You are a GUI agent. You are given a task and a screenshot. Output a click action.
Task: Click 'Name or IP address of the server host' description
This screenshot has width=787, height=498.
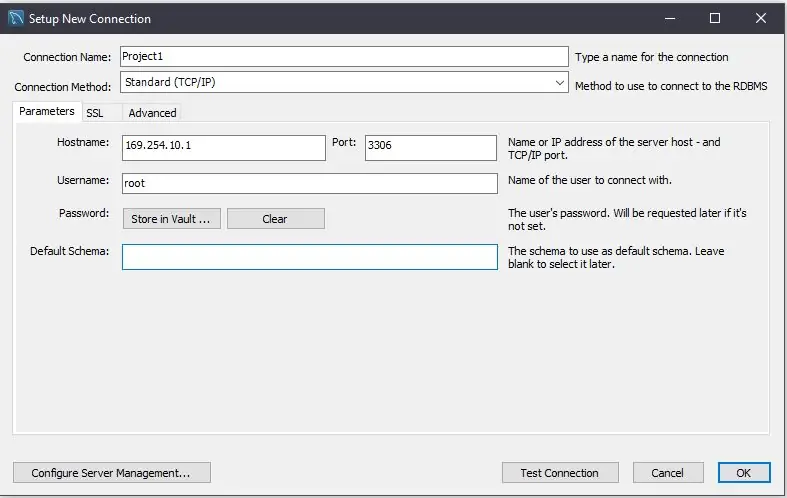pyautogui.click(x=614, y=149)
